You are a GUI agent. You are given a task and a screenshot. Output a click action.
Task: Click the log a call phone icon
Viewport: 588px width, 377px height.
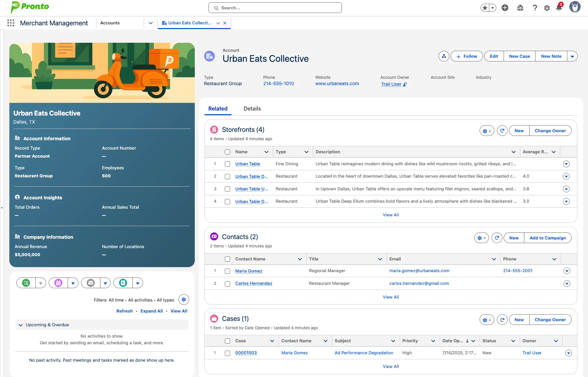(x=123, y=283)
